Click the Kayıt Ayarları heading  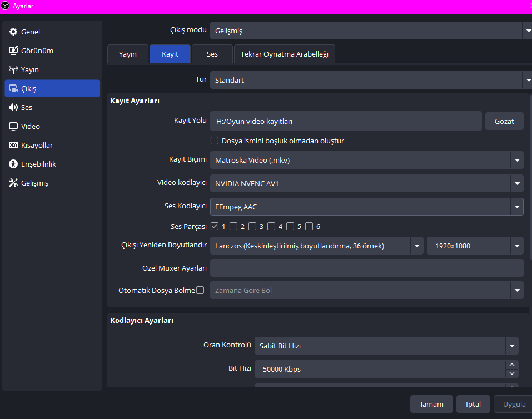pos(135,101)
